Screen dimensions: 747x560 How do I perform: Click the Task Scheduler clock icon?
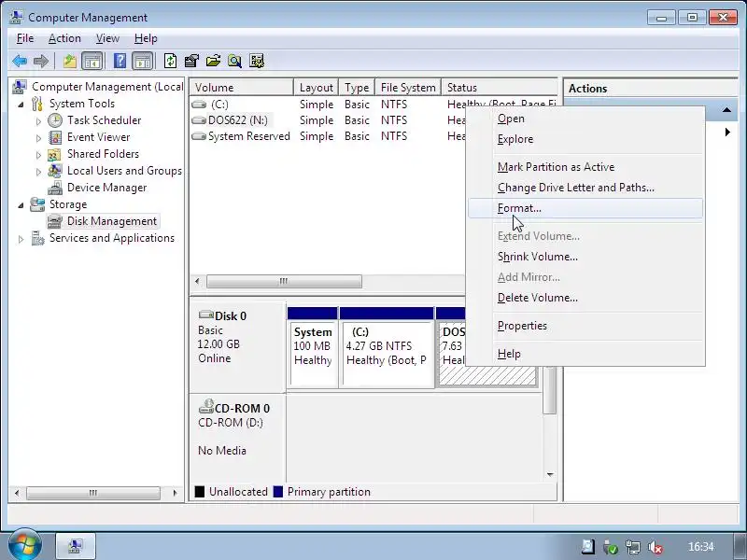(x=55, y=120)
